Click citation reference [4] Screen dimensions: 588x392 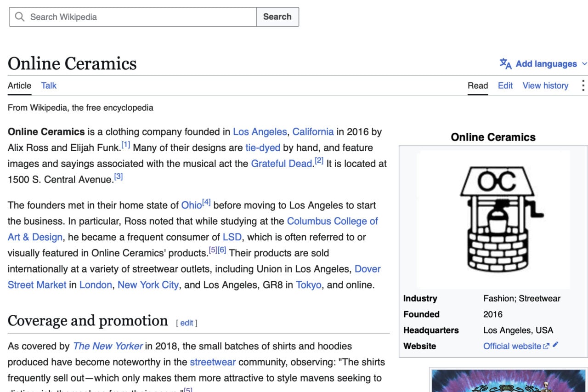point(206,203)
